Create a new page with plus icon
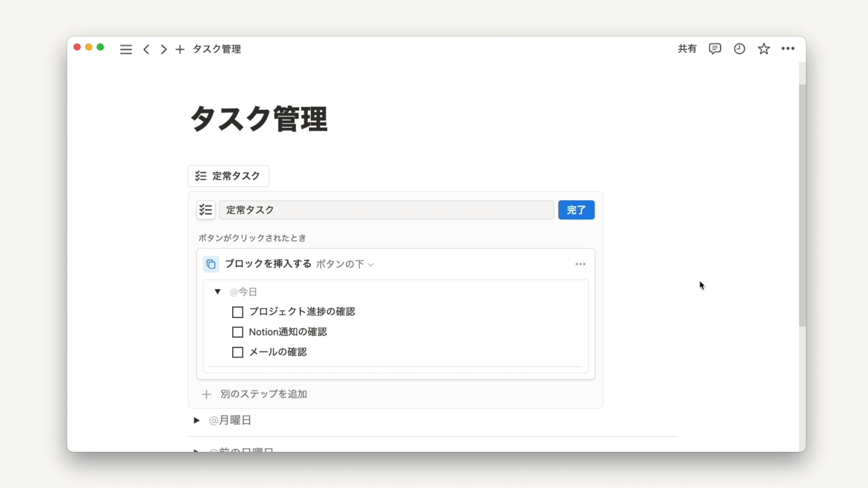This screenshot has width=868, height=488. (x=180, y=49)
